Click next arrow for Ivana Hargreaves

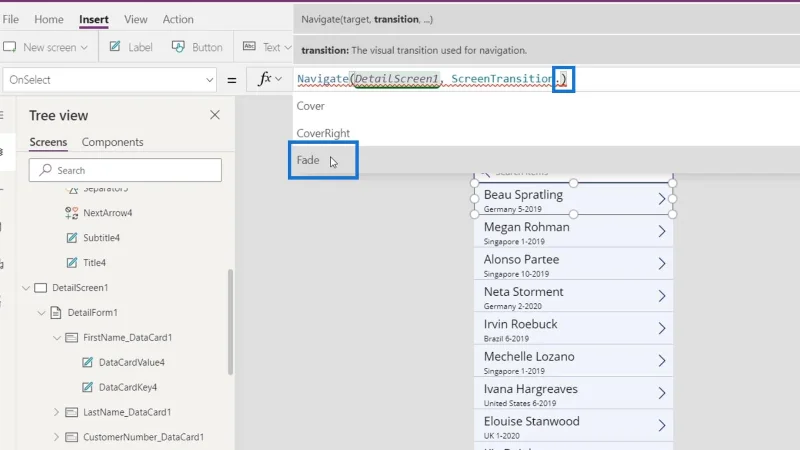click(x=662, y=393)
